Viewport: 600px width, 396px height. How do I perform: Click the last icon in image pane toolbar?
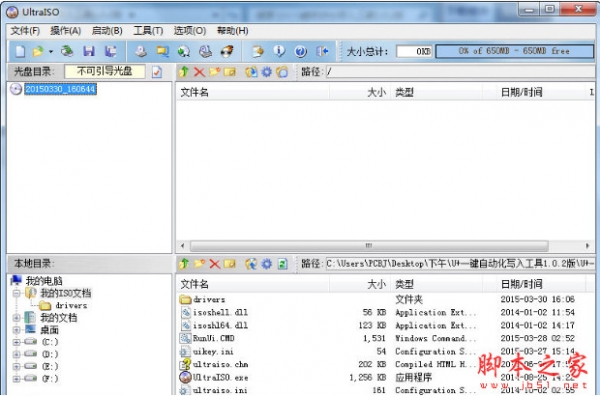click(282, 72)
